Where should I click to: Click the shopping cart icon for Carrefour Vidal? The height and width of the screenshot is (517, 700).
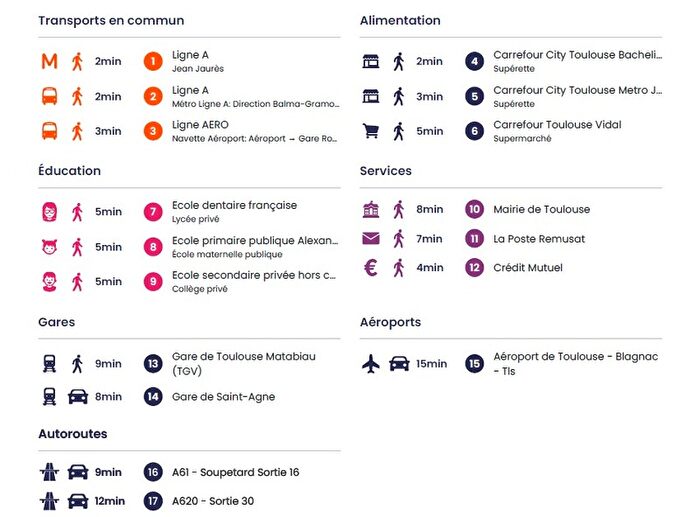pyautogui.click(x=371, y=131)
